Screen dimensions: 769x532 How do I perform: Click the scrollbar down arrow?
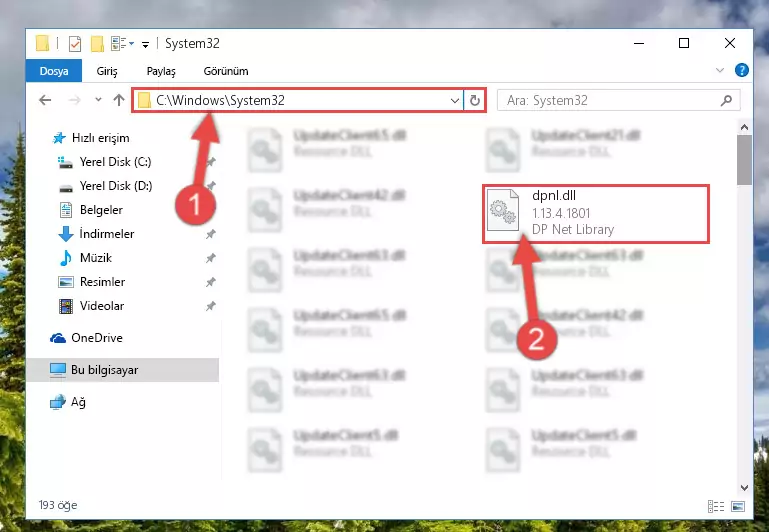pos(744,487)
